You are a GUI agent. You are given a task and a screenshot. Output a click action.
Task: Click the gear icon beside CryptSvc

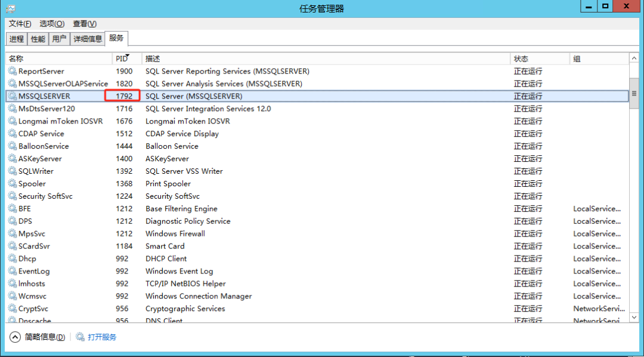tap(13, 309)
